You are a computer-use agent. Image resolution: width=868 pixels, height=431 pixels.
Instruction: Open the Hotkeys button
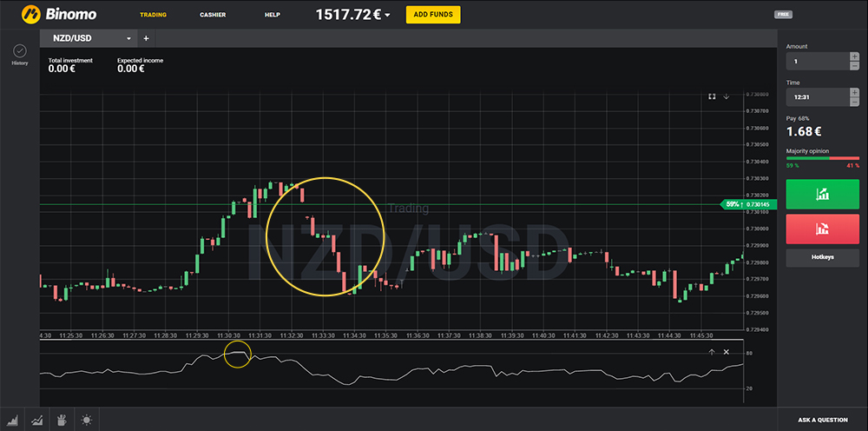[821, 258]
